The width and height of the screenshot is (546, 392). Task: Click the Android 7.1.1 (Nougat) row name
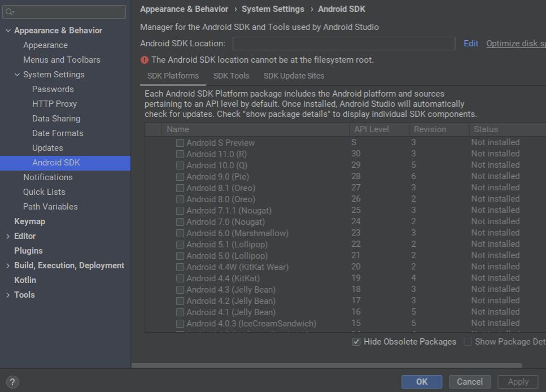(x=229, y=211)
